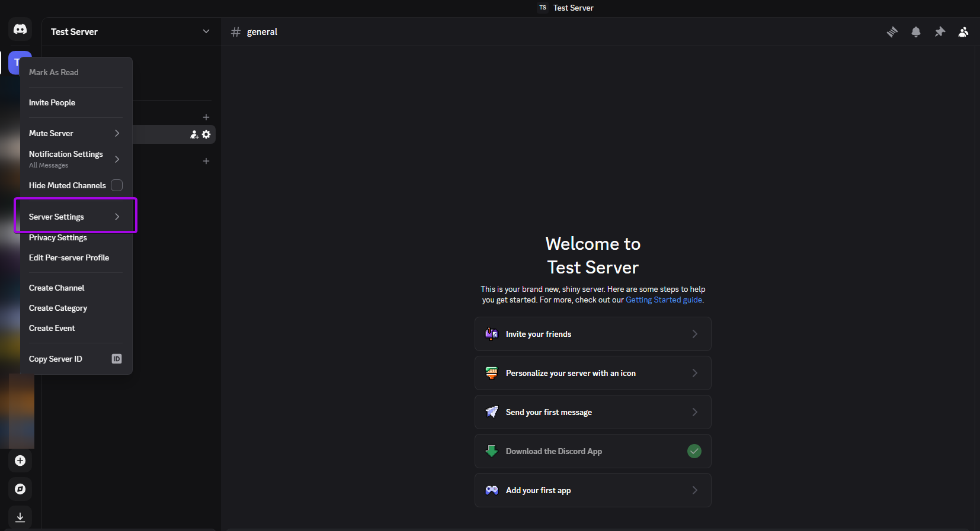Enable the Hide Muted Channels checkbox
The image size is (980, 531).
117,185
